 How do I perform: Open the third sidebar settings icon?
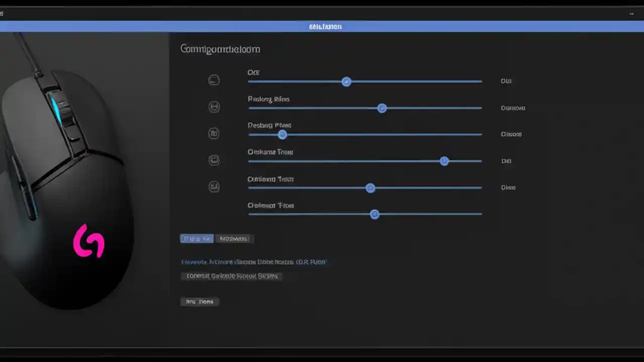214,133
